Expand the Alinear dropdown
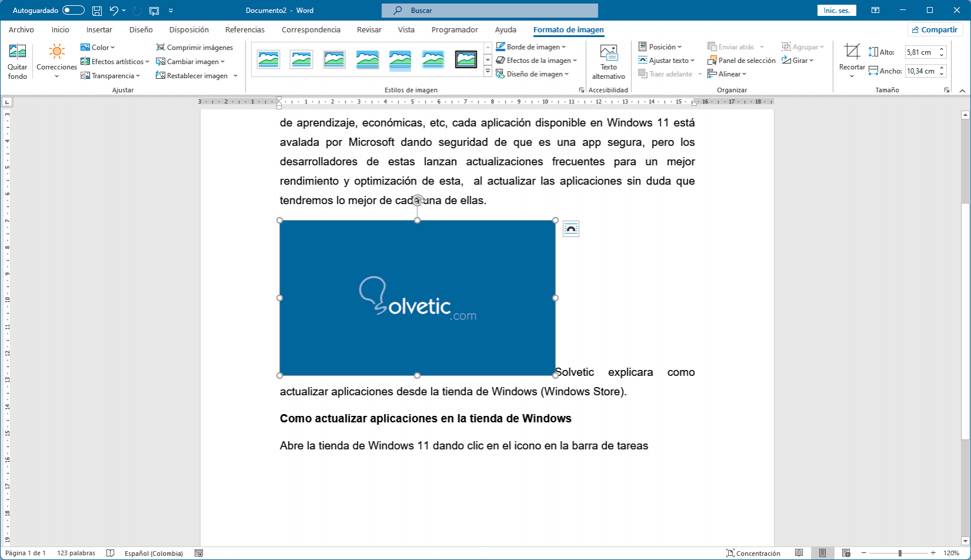This screenshot has width=971, height=560. point(727,74)
